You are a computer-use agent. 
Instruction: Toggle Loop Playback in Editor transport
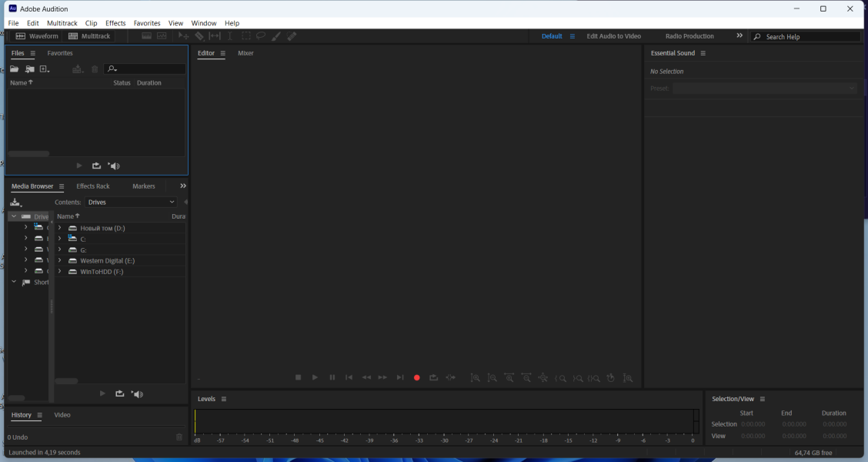click(x=434, y=377)
